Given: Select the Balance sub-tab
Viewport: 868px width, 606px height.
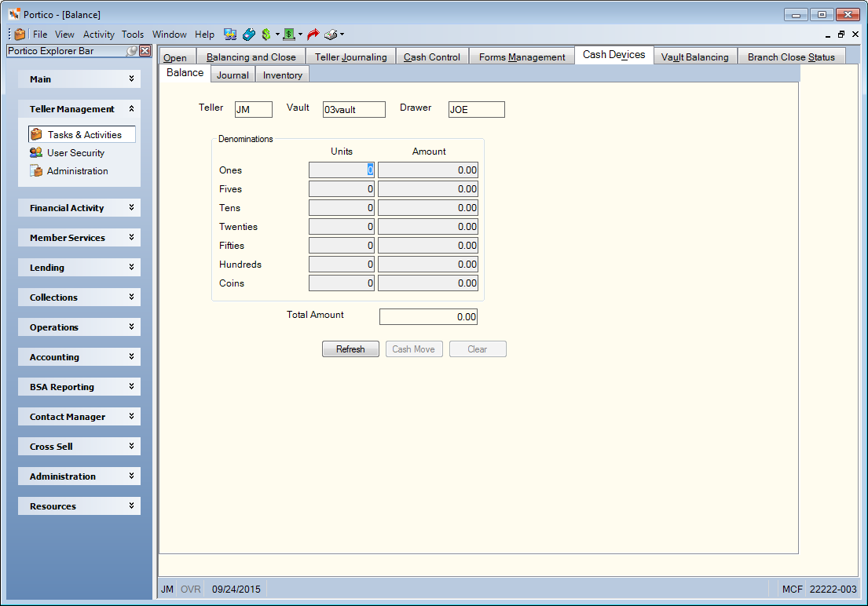Looking at the screenshot, I should point(185,73).
